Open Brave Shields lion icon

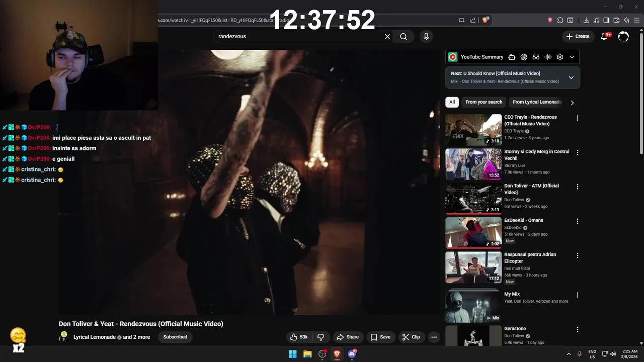pos(485,20)
